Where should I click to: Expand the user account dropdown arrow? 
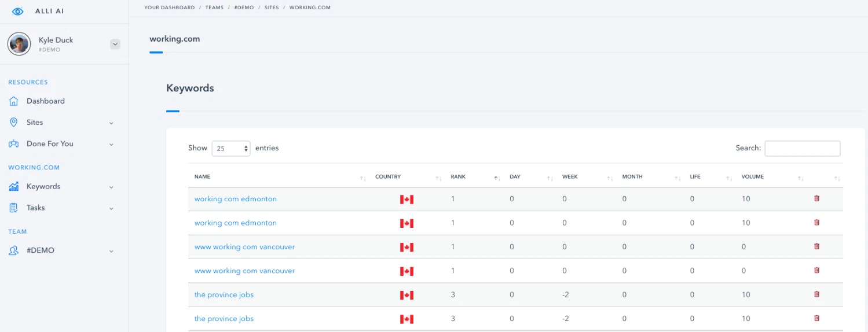115,44
